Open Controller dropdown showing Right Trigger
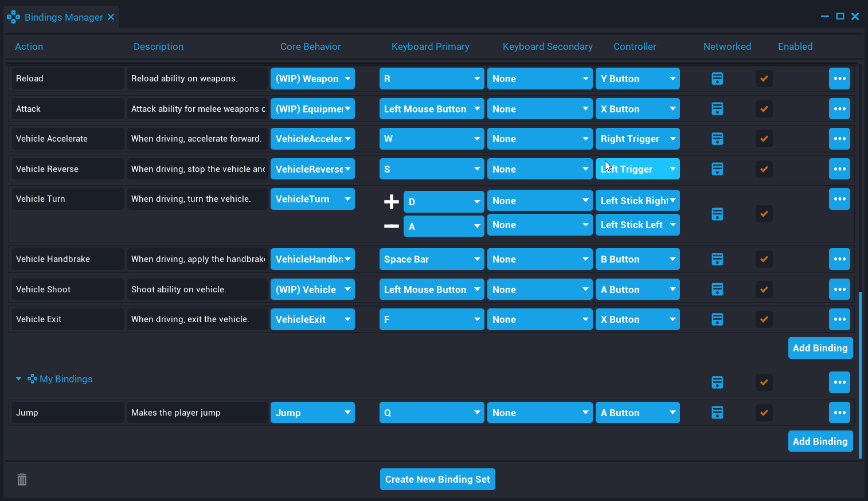868x501 pixels. pos(638,139)
